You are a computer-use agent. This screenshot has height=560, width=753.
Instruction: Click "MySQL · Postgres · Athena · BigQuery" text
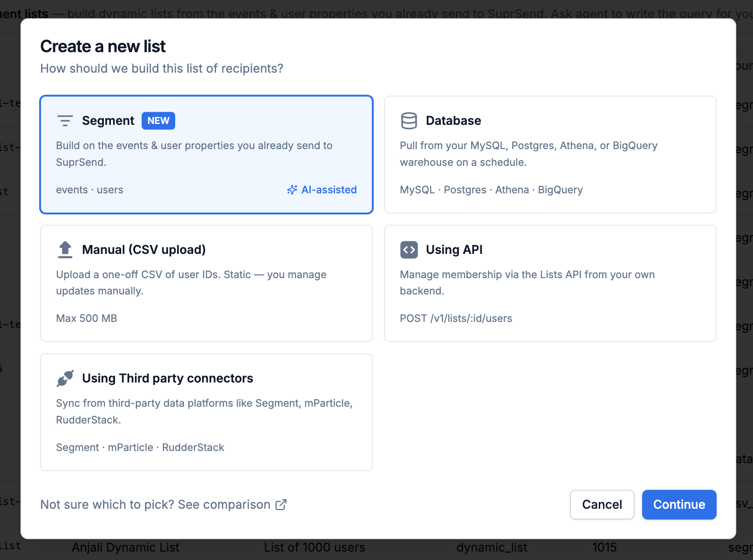pos(491,190)
